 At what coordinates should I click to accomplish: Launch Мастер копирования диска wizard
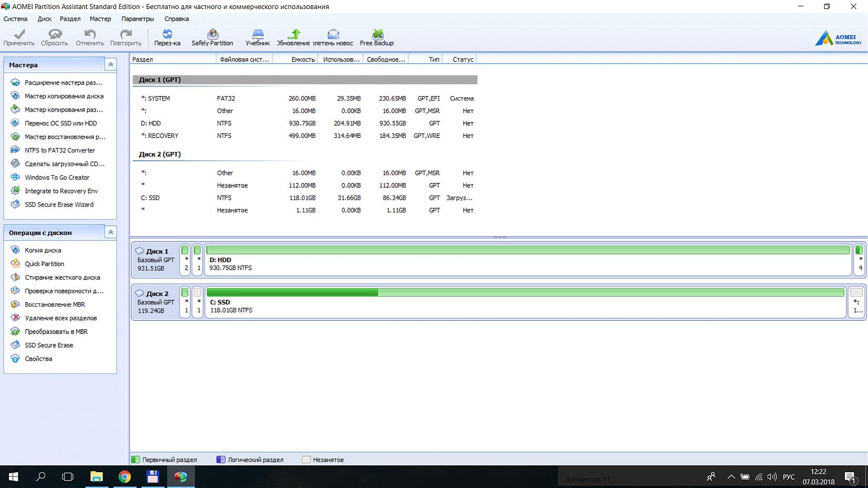[x=64, y=96]
